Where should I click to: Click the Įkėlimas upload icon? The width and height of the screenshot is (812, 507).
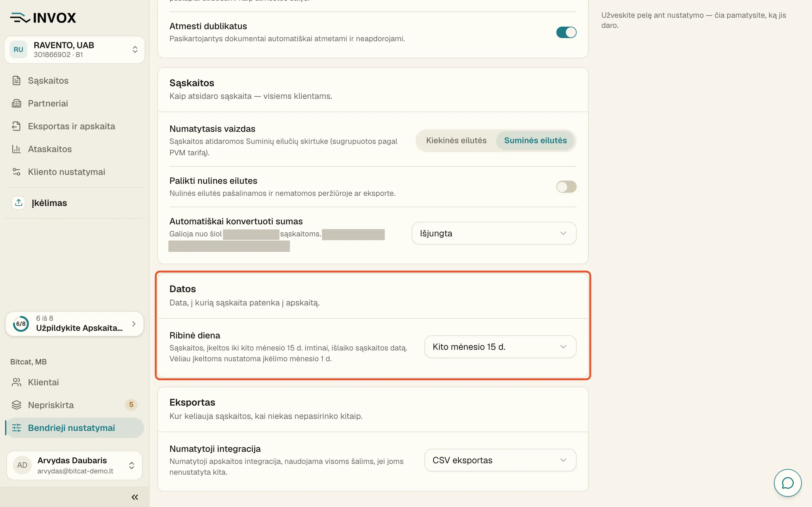pos(18,203)
